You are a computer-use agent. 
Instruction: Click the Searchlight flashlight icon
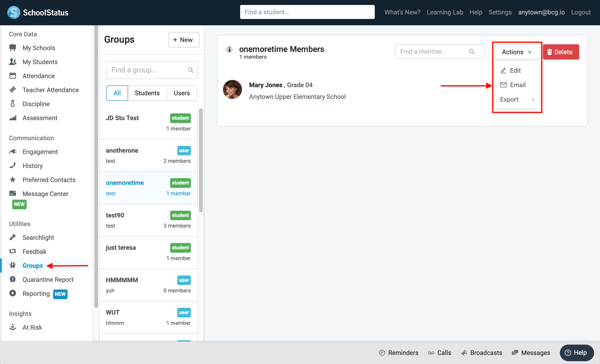point(13,237)
